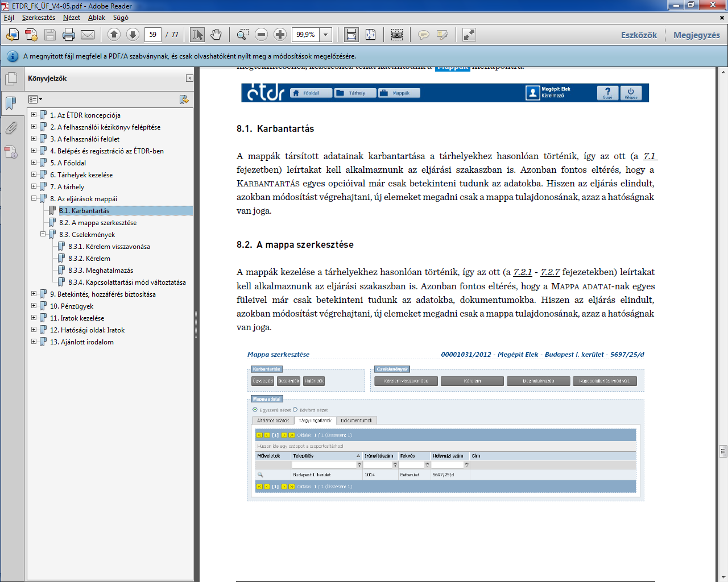This screenshot has width=728, height=582.
Task: Click the highlight text tool
Action: pos(442,35)
